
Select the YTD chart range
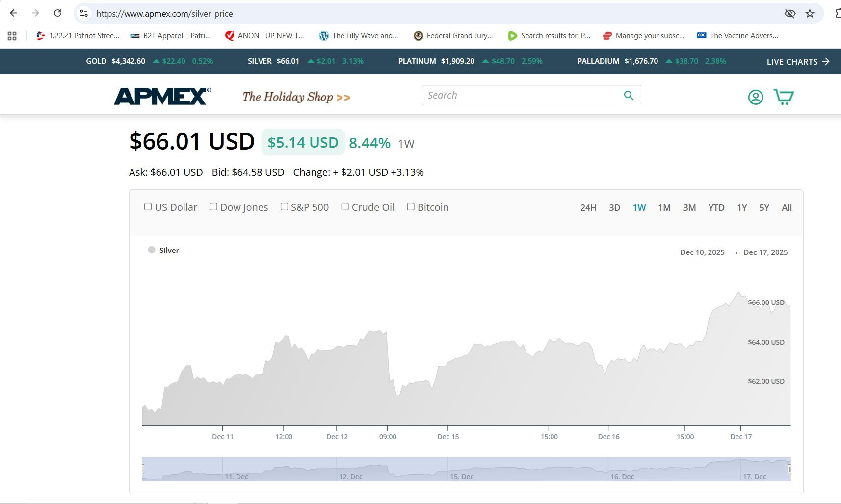716,208
